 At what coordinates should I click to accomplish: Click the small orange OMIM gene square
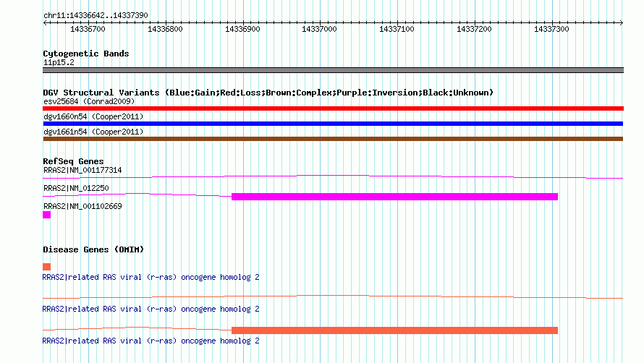pos(47,267)
